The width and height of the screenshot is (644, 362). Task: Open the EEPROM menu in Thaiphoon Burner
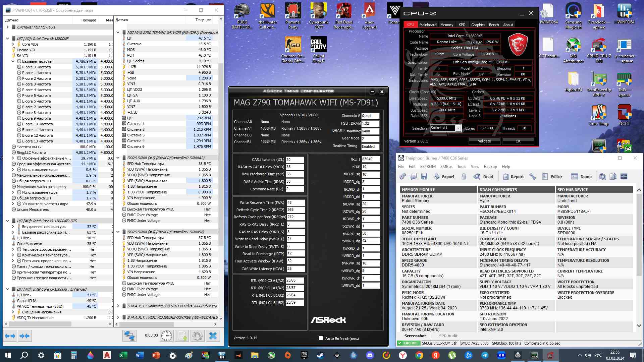[428, 167]
